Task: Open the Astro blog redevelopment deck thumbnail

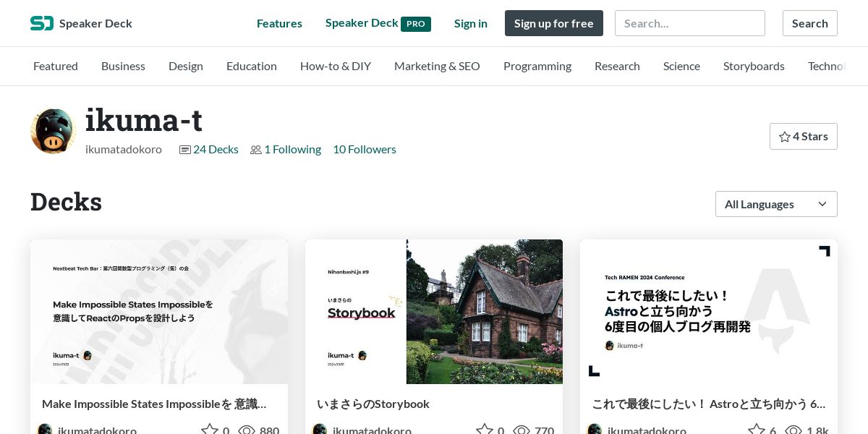Action: click(x=709, y=312)
